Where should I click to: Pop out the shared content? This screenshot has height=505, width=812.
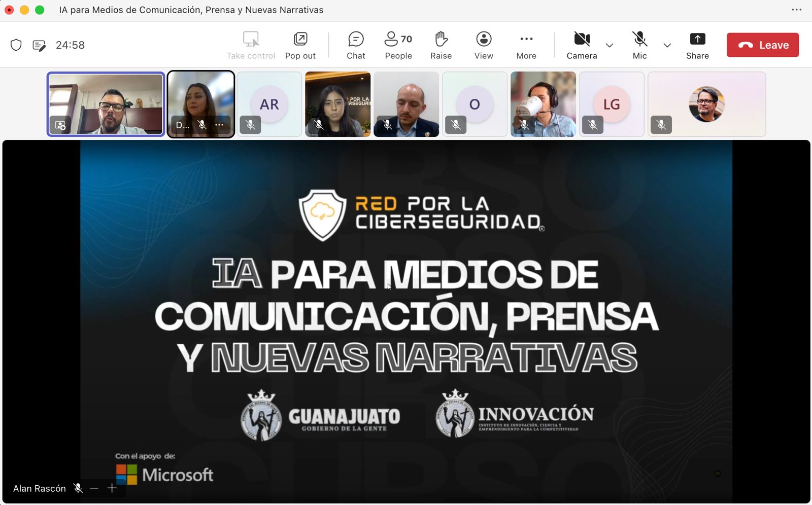300,45
